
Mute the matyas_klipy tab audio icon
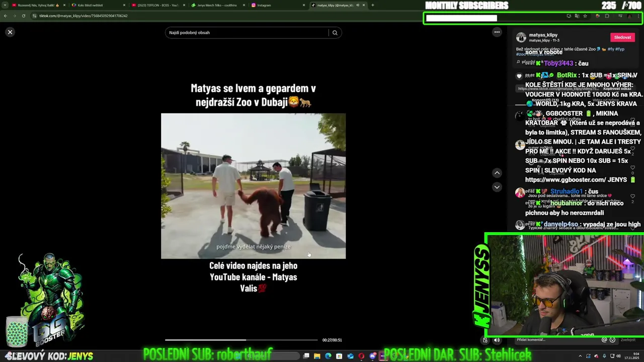coord(357,5)
